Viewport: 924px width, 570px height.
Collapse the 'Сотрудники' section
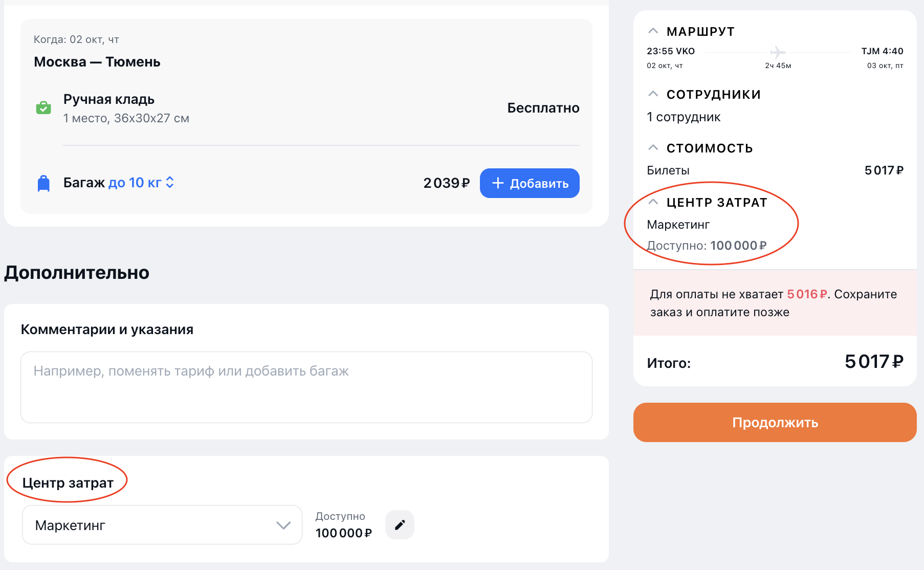pyautogui.click(x=653, y=94)
